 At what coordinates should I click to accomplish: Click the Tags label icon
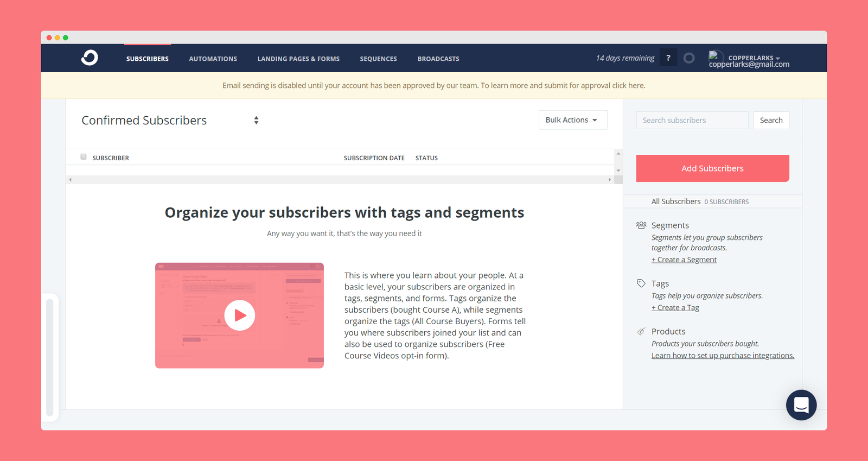click(x=641, y=283)
